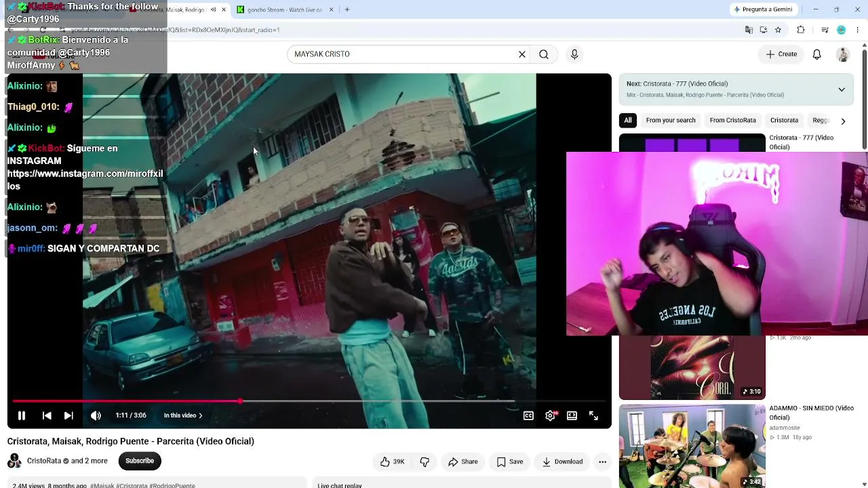The width and height of the screenshot is (868, 488).
Task: Expand the Next up mix panel
Action: point(842,89)
